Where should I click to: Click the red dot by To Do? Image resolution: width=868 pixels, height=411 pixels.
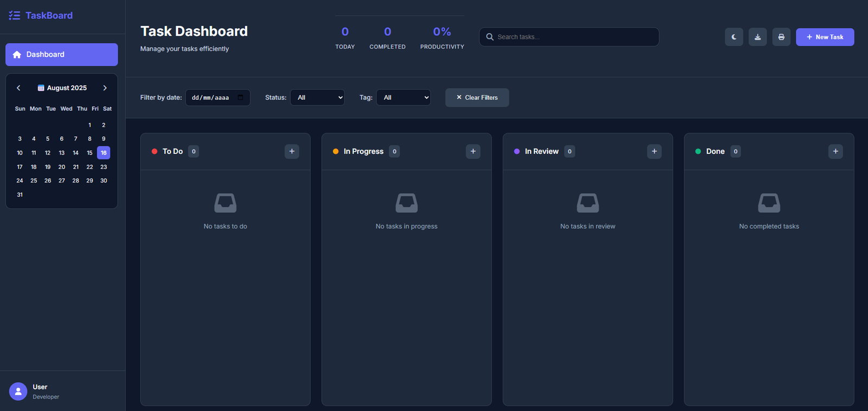pyautogui.click(x=155, y=151)
